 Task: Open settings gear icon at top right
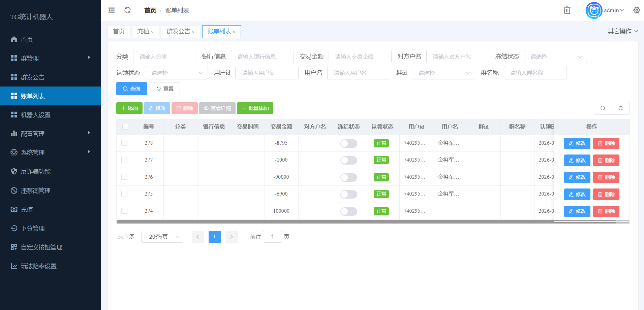(637, 10)
